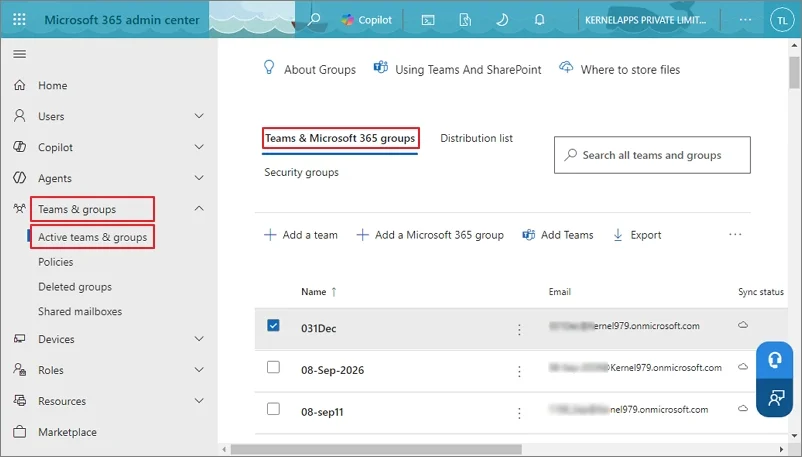Image resolution: width=802 pixels, height=457 pixels.
Task: Open more actions for 08-Sep-2026 row
Action: [519, 372]
